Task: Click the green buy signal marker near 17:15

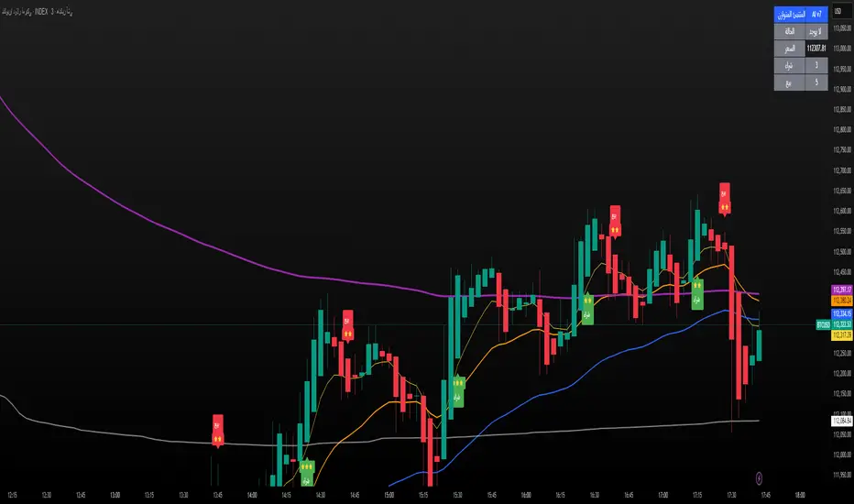Action: click(697, 294)
